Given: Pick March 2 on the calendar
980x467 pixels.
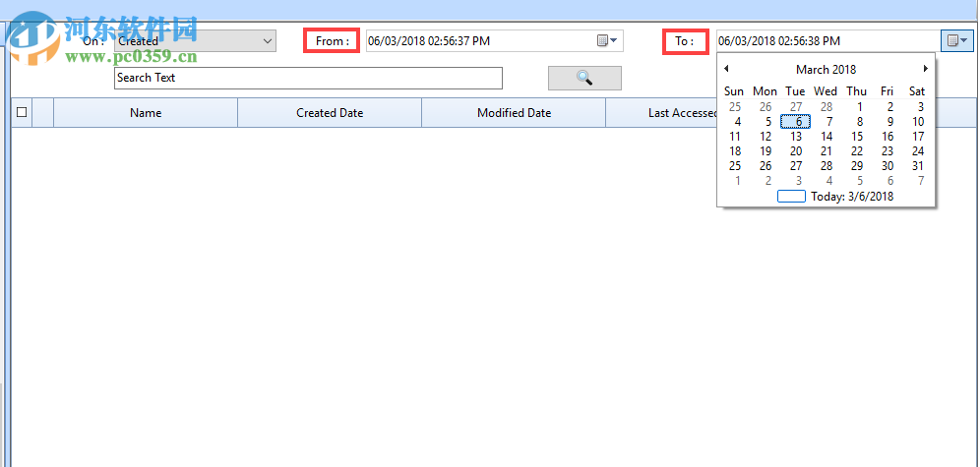Looking at the screenshot, I should 890,107.
